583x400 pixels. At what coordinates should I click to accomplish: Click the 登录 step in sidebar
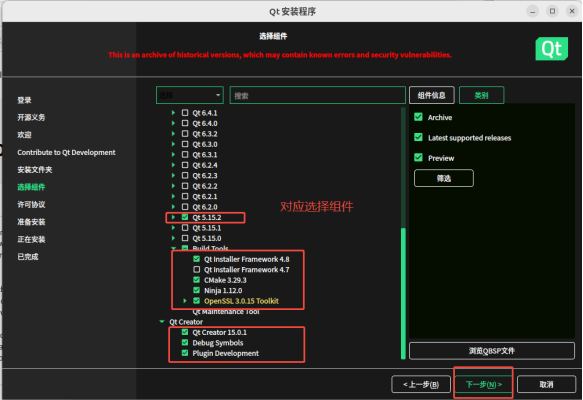24,100
